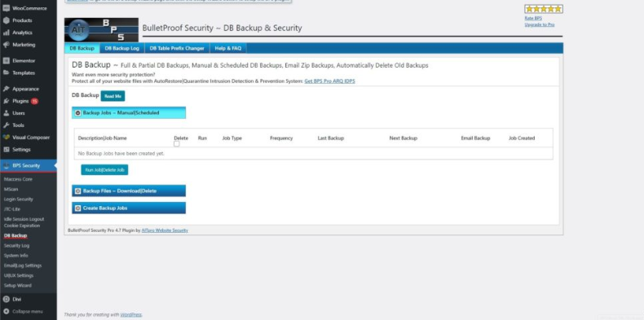644x320 pixels.
Task: Click the Divi circle icon
Action: click(x=7, y=300)
